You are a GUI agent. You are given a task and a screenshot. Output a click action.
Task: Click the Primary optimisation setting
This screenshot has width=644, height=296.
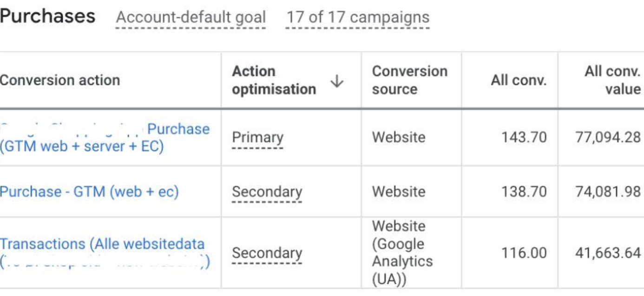(257, 138)
